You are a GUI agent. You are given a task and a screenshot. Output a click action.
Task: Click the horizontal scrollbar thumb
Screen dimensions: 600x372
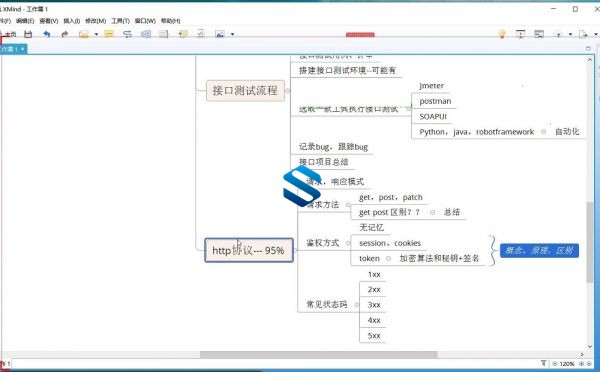pos(318,354)
